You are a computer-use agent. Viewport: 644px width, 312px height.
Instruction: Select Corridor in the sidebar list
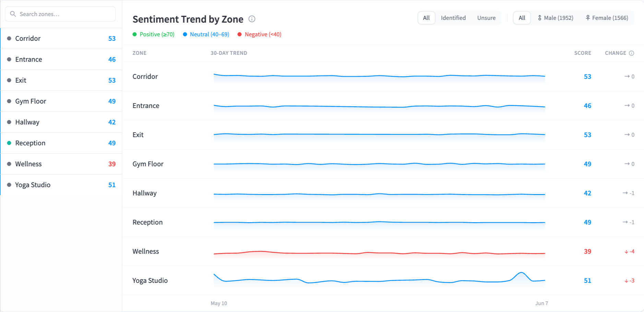[61, 38]
